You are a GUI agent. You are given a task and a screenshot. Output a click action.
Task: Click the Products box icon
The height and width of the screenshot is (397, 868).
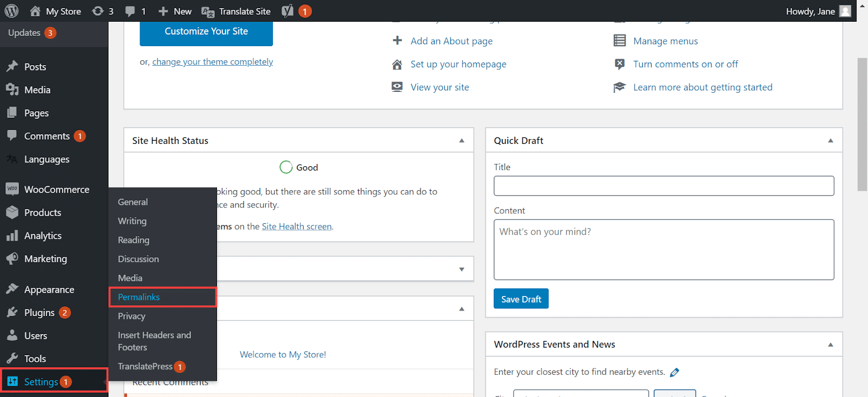point(12,212)
